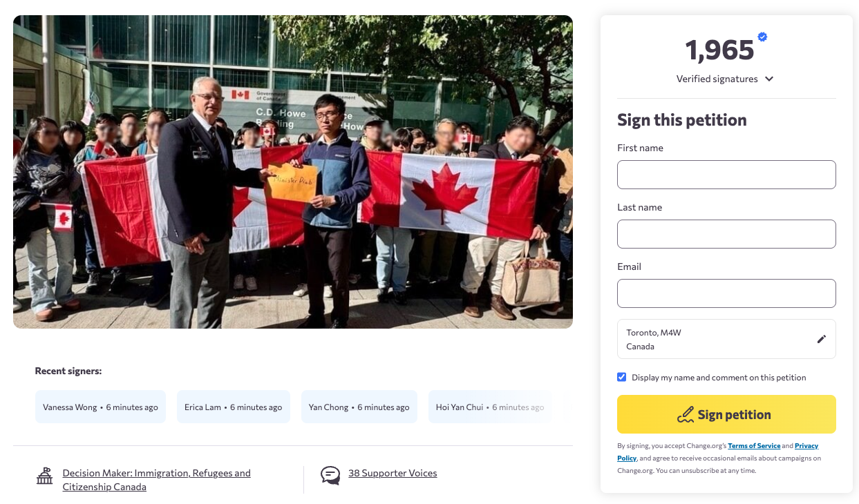This screenshot has width=859, height=504.
Task: Open Decision Maker: Immigration, Refugees link
Action: pyautogui.click(x=156, y=480)
